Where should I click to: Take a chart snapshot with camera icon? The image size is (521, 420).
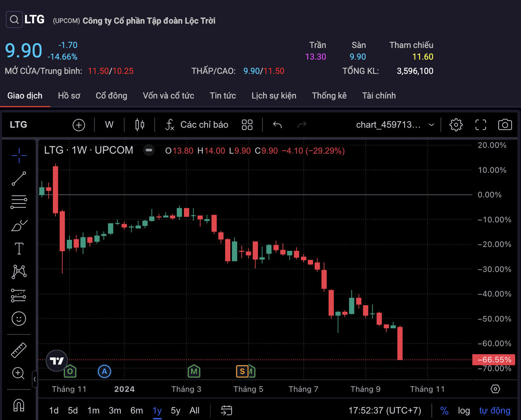(505, 125)
